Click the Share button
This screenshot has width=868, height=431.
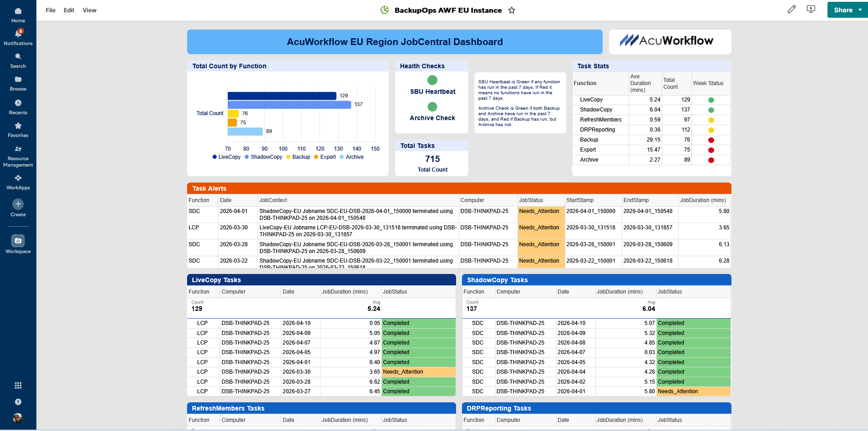[x=843, y=10]
